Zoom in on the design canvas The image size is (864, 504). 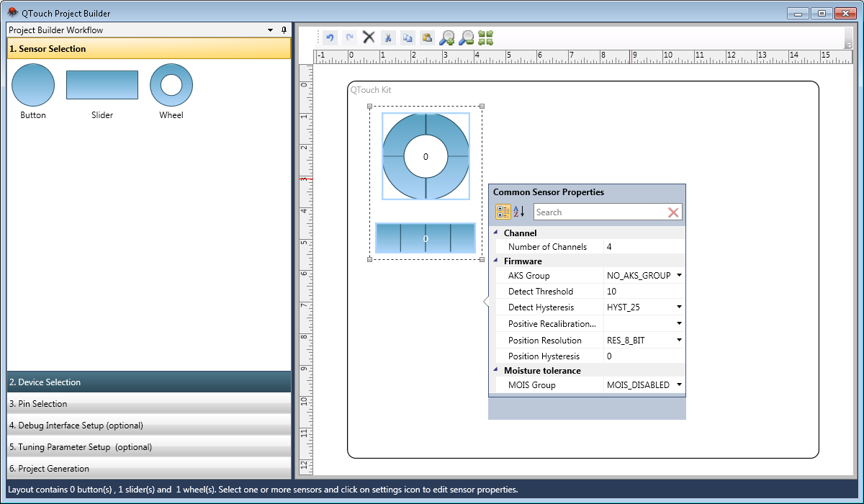pos(447,37)
